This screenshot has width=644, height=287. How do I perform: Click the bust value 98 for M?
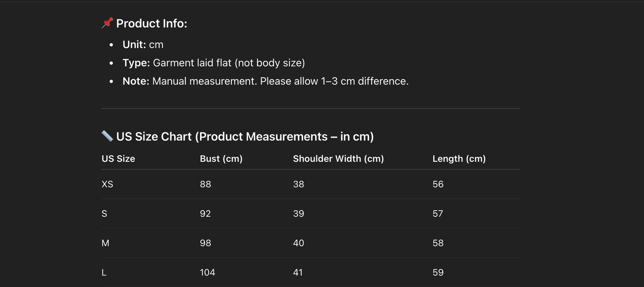click(205, 243)
